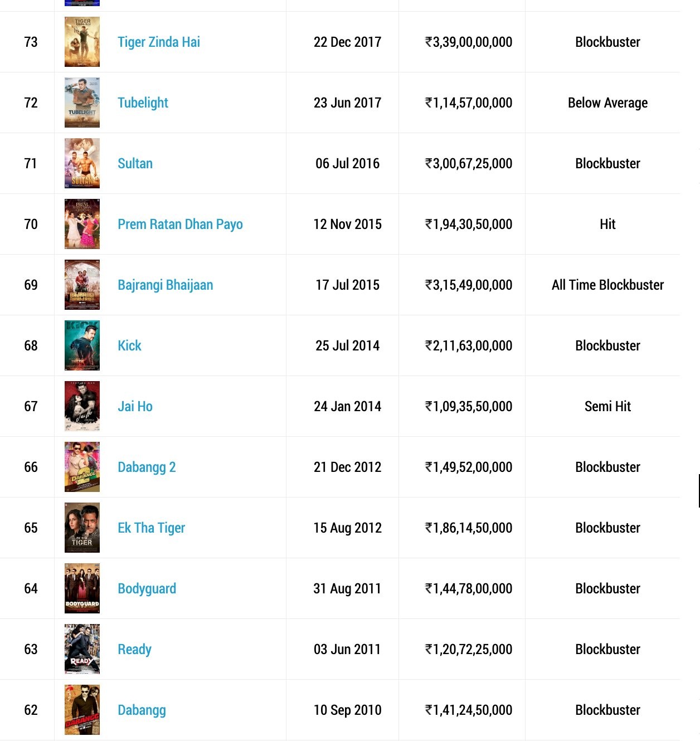Click the Sultan poster thumbnail
Viewport: 700px width, 741px height.
pos(82,163)
